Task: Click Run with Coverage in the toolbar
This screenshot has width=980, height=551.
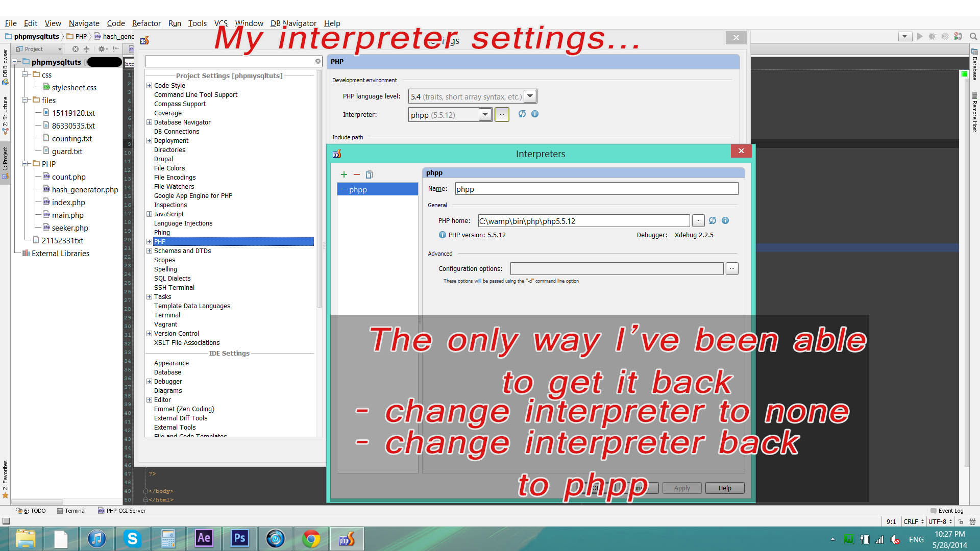Action: point(945,36)
